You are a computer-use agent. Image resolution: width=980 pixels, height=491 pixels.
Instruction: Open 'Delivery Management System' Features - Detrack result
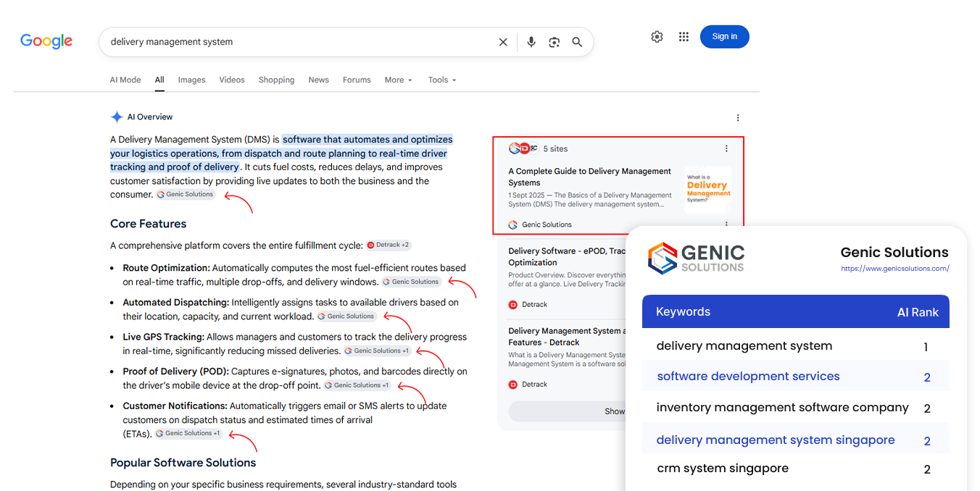567,336
